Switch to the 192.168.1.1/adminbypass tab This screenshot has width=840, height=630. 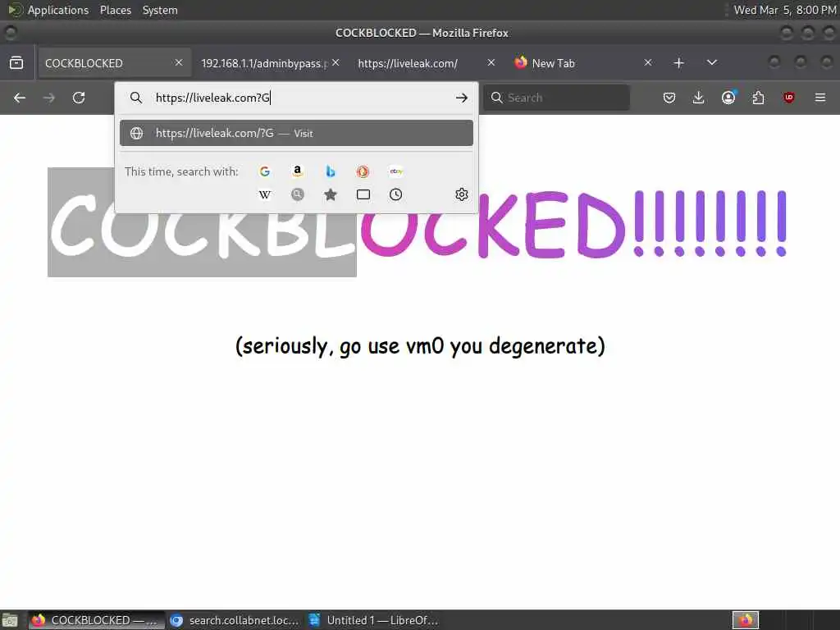[265, 63]
